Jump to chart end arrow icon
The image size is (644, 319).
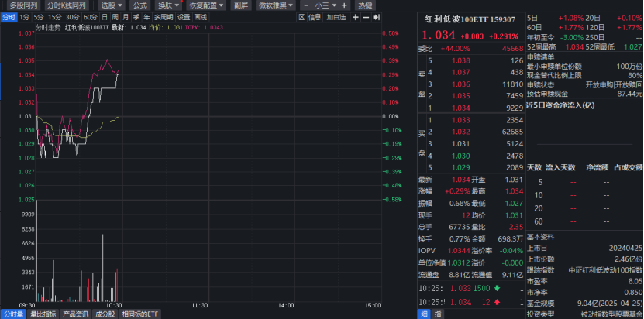click(376, 17)
